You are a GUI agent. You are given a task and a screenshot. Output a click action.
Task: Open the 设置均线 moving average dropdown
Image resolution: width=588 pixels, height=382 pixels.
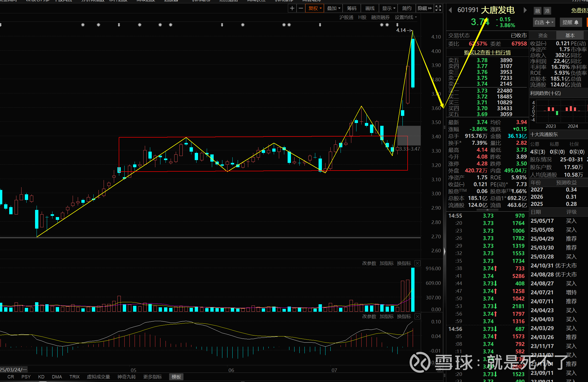[x=406, y=17]
